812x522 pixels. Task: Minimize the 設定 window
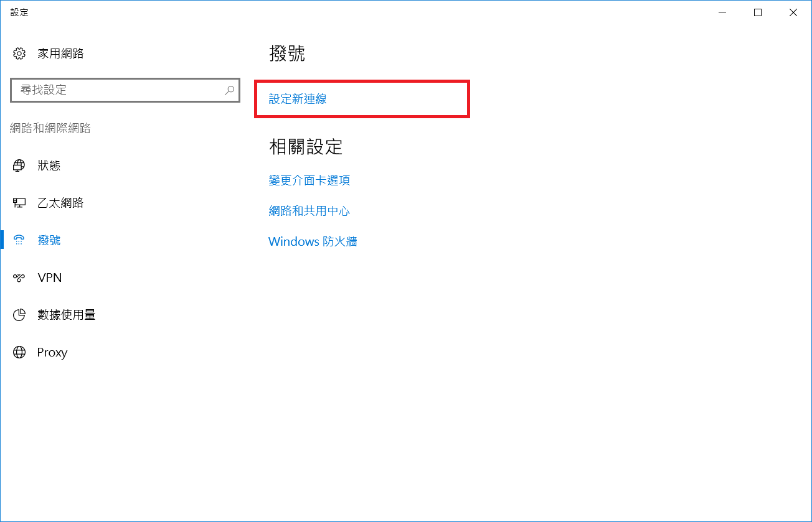click(722, 12)
